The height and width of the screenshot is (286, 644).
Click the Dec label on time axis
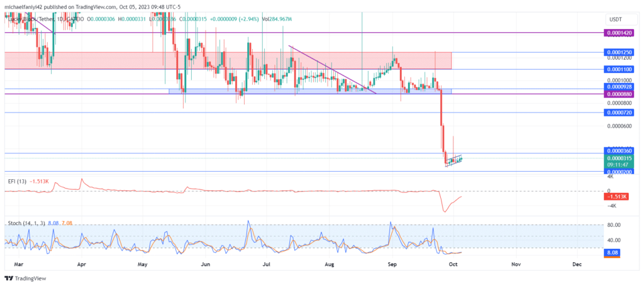point(577,265)
